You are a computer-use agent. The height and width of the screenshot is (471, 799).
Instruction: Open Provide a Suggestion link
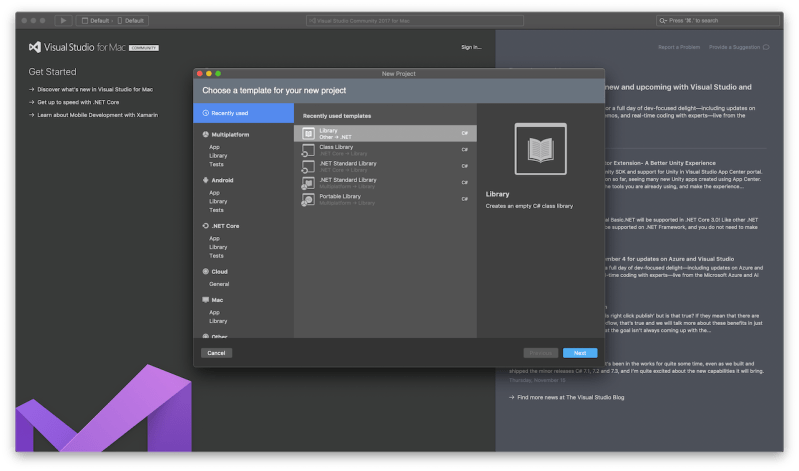[x=734, y=47]
